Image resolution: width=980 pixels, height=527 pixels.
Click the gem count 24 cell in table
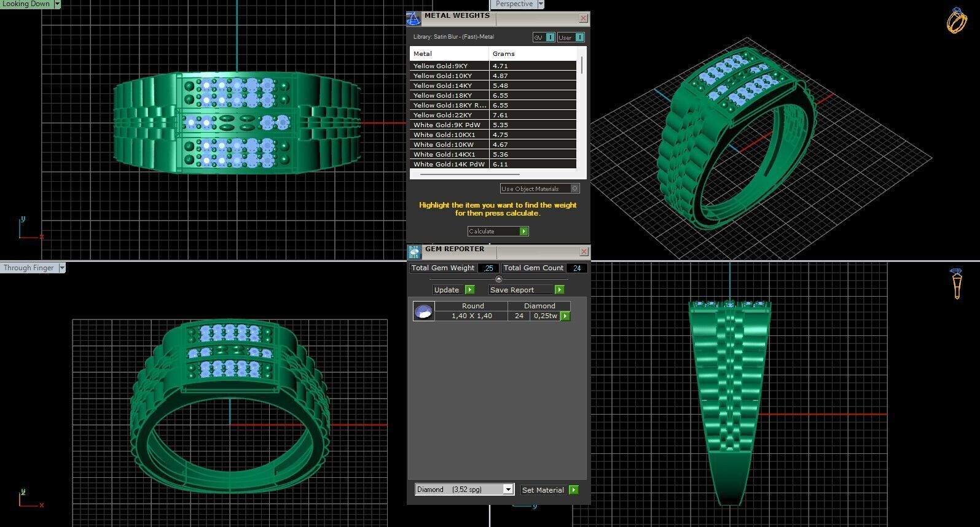[519, 316]
